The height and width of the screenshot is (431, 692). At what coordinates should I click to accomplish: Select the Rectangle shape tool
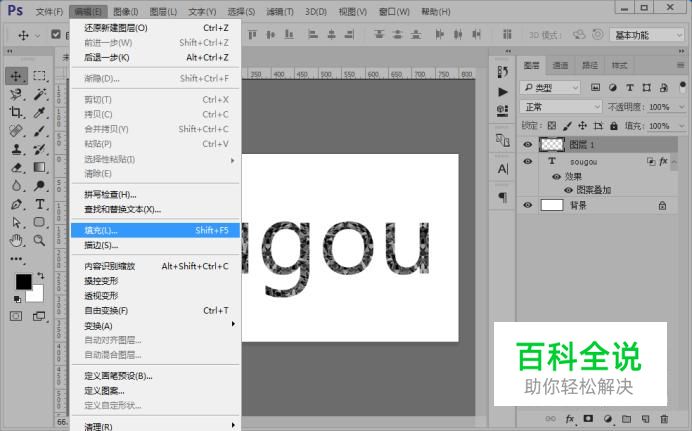click(39, 222)
